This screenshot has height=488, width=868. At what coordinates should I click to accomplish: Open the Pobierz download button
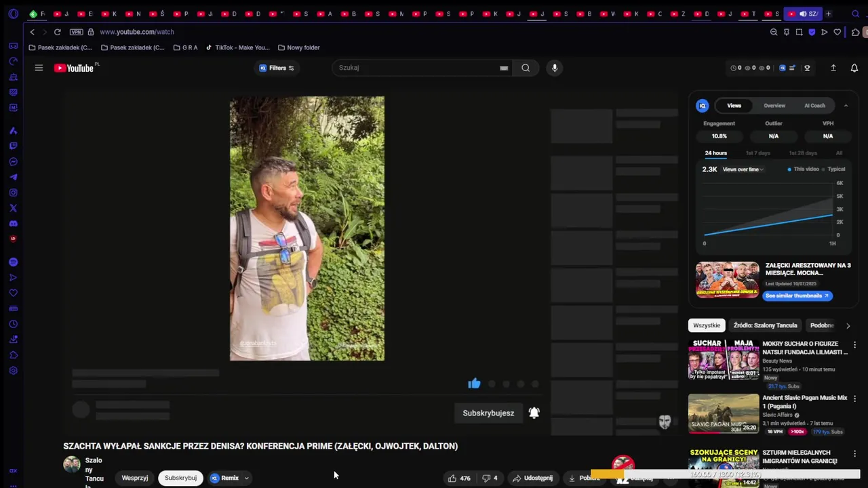pos(584,478)
